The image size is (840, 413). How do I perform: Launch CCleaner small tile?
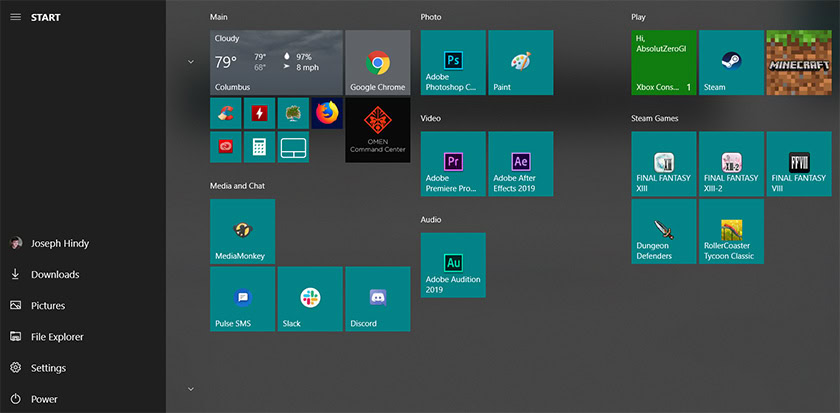(226, 113)
